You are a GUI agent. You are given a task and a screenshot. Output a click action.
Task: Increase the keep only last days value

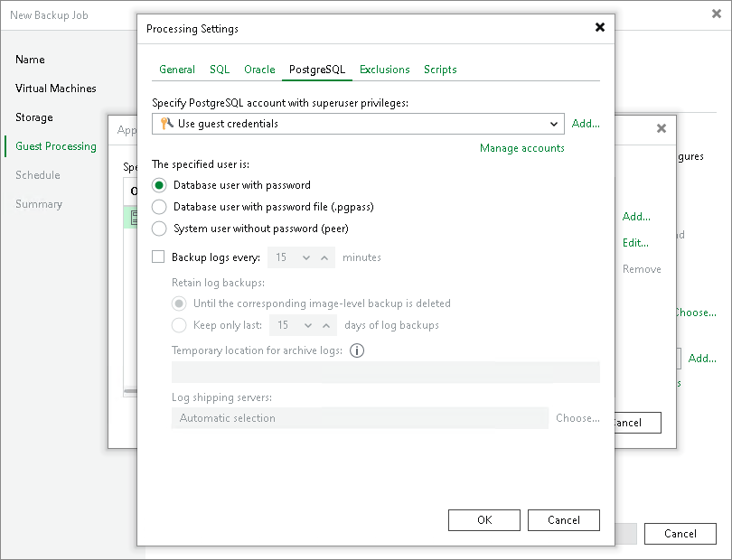(x=326, y=325)
